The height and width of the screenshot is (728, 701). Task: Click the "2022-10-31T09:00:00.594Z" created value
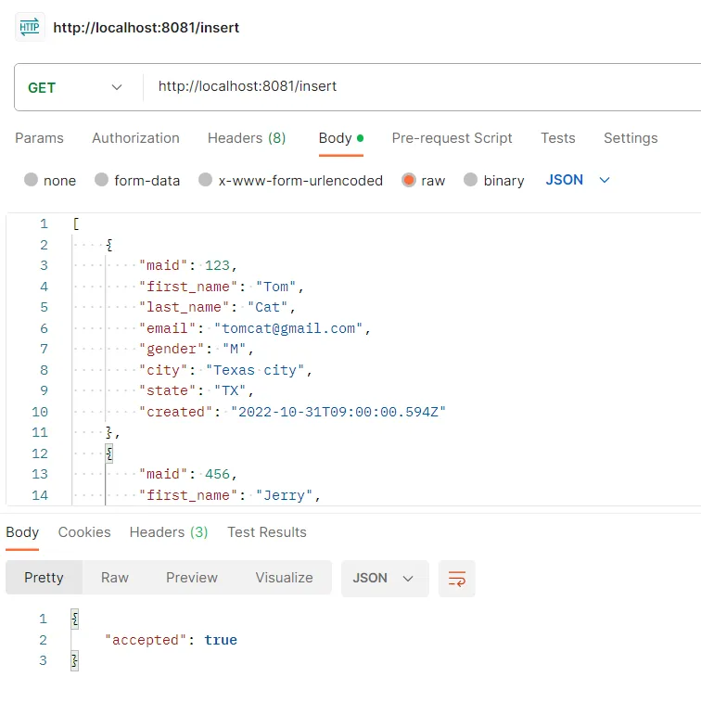click(x=338, y=413)
